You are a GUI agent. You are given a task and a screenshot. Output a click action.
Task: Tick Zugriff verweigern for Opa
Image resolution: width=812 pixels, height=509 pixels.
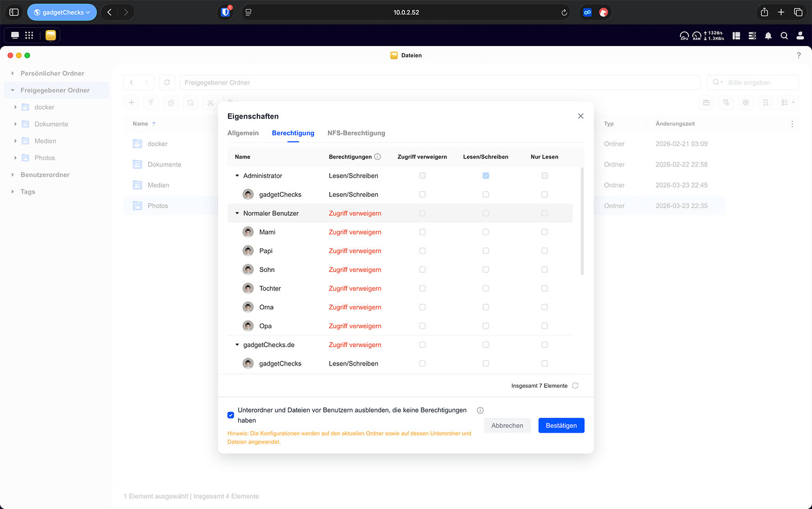pos(422,326)
